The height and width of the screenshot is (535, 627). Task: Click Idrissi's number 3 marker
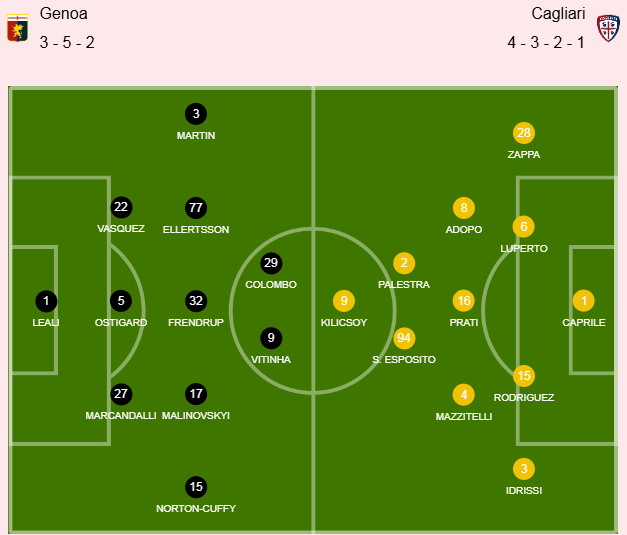[x=524, y=468]
